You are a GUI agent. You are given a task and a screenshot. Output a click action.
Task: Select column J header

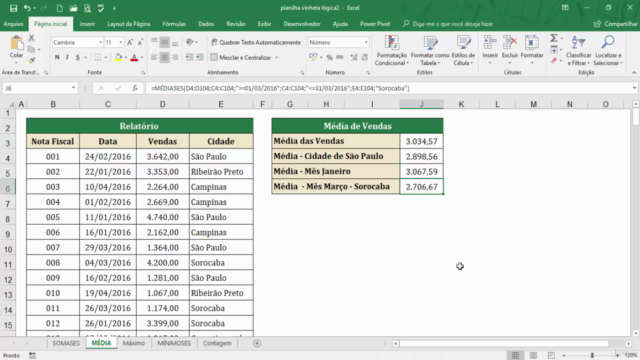[422, 104]
